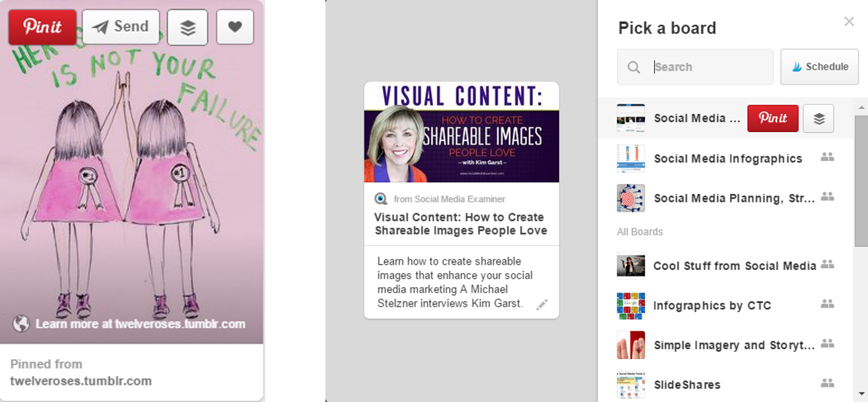The width and height of the screenshot is (868, 402).
Task: Click from Social Media Examiner text
Action: [x=450, y=199]
